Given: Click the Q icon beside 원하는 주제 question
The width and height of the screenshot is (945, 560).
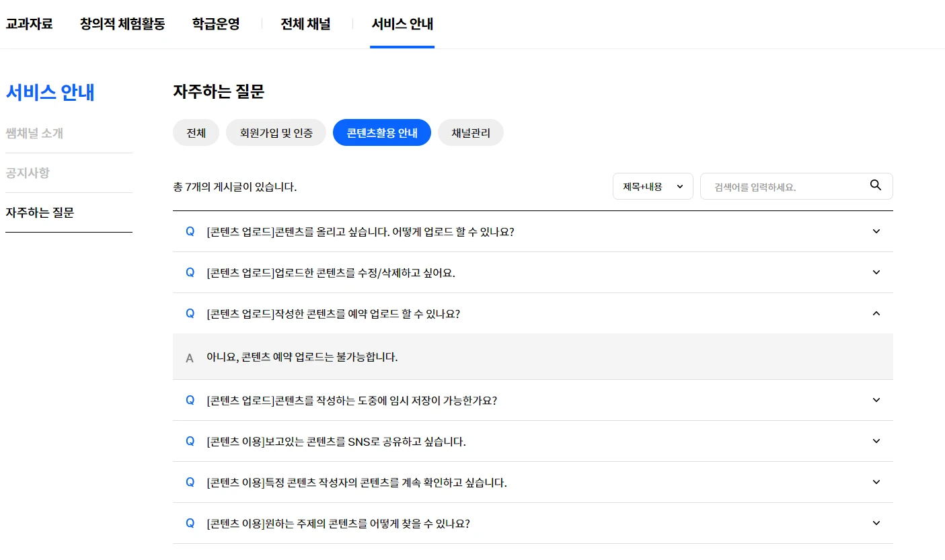Looking at the screenshot, I should 190,523.
